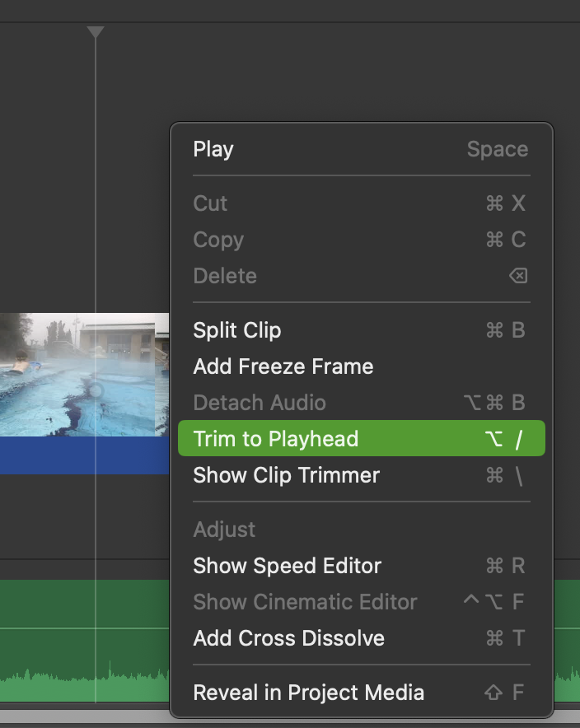Image resolution: width=580 pixels, height=728 pixels.
Task: Click the Adjust menu header
Action: point(224,530)
